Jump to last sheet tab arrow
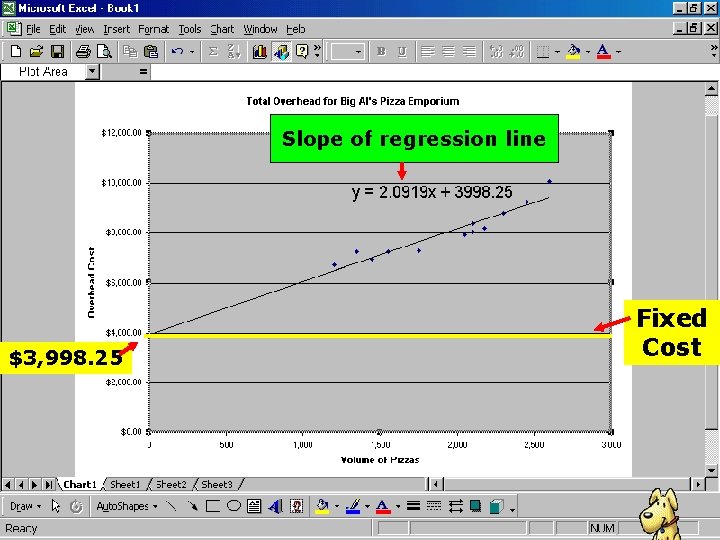This screenshot has width=720, height=540. (x=49, y=484)
